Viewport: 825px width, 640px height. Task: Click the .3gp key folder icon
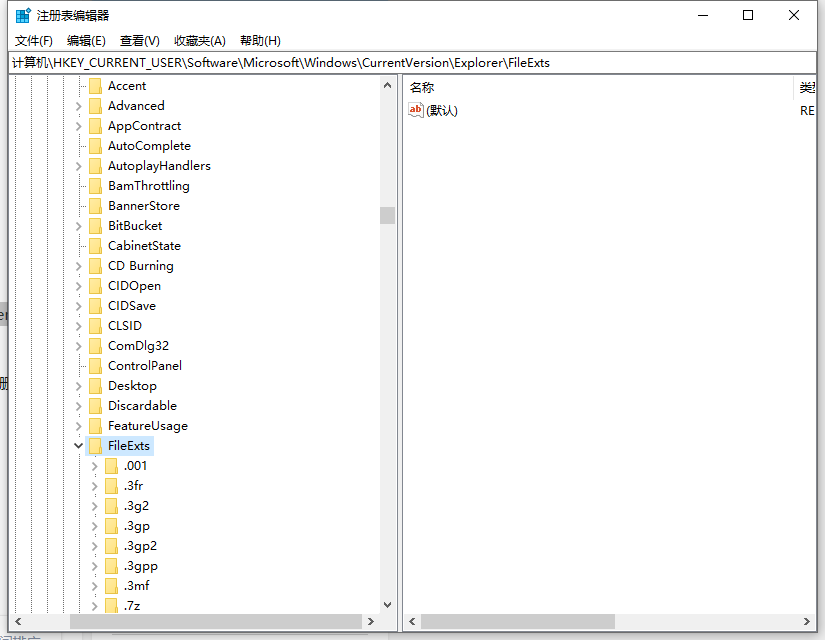111,525
